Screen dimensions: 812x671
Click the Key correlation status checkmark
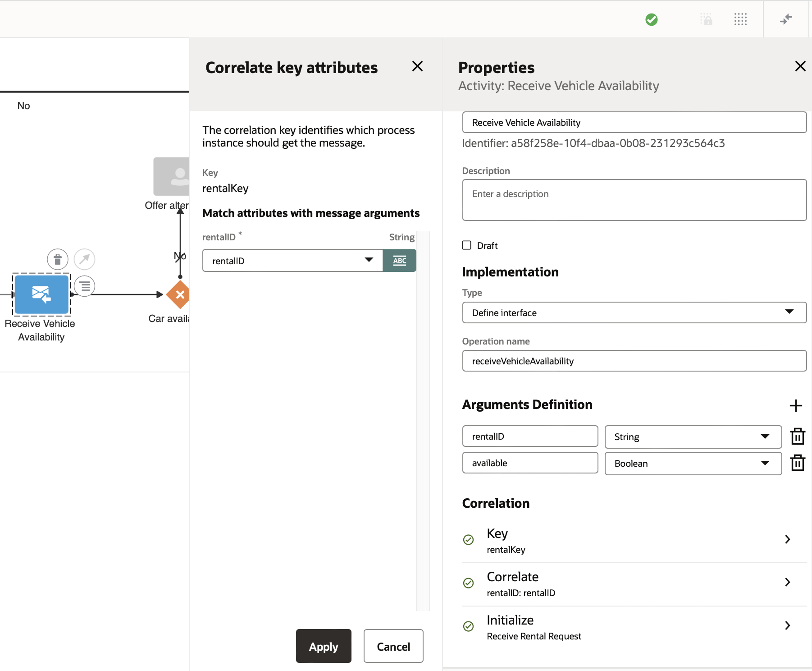[469, 539]
